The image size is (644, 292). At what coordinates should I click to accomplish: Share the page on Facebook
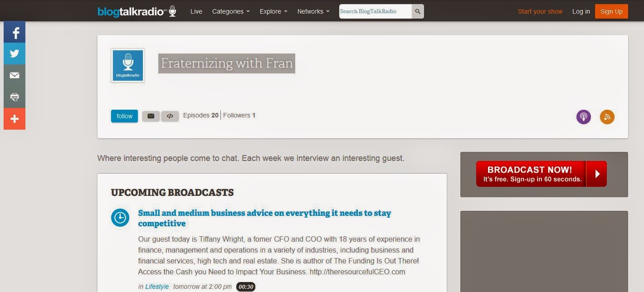point(15,32)
